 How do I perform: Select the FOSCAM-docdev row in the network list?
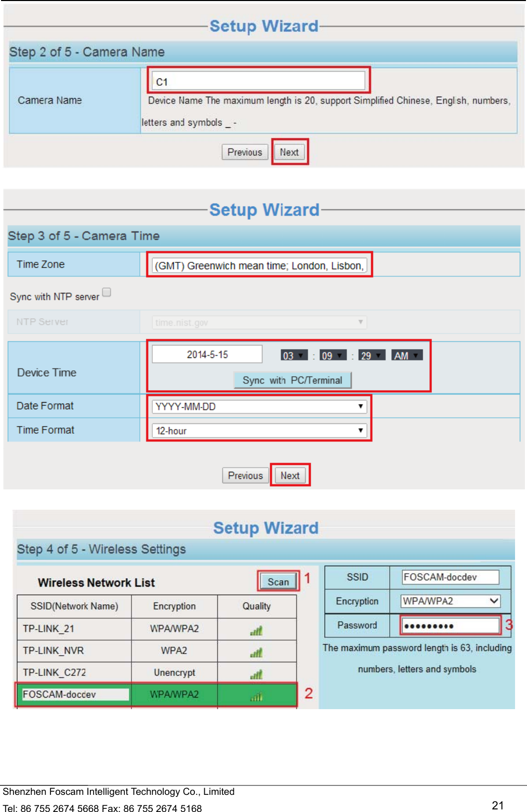[x=74, y=695]
